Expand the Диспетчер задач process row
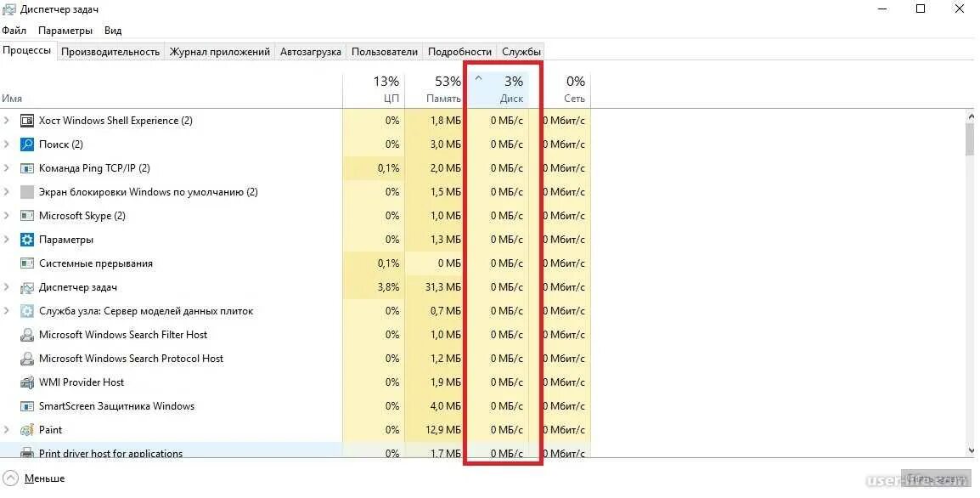This screenshot has width=980, height=498. [x=7, y=287]
